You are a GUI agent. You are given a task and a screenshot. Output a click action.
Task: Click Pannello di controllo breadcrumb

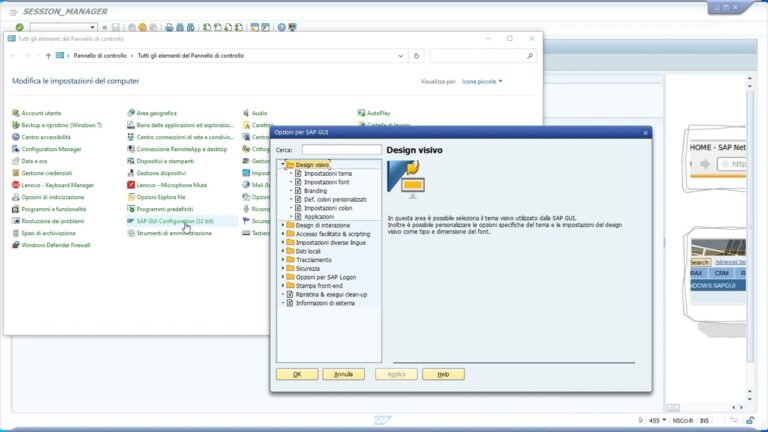tap(100, 56)
